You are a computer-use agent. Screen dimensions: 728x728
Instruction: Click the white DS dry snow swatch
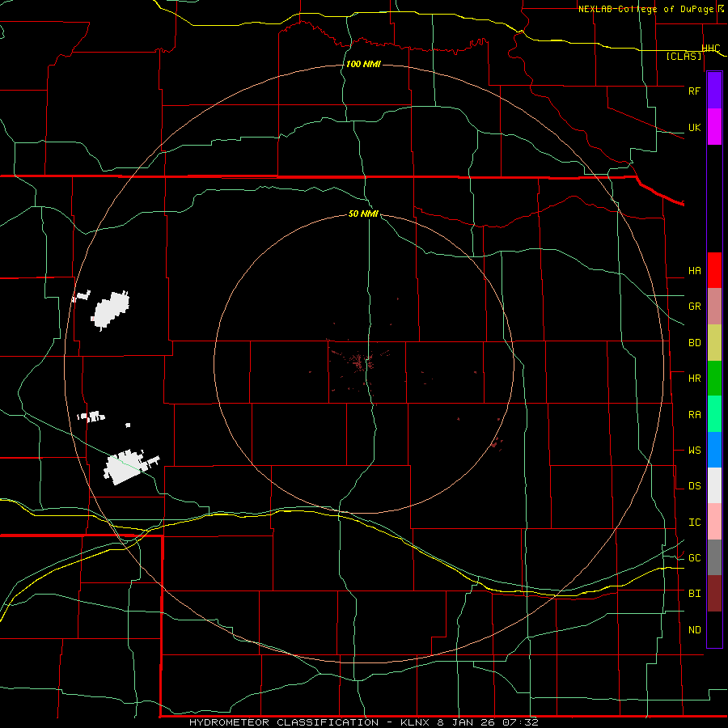pos(714,485)
